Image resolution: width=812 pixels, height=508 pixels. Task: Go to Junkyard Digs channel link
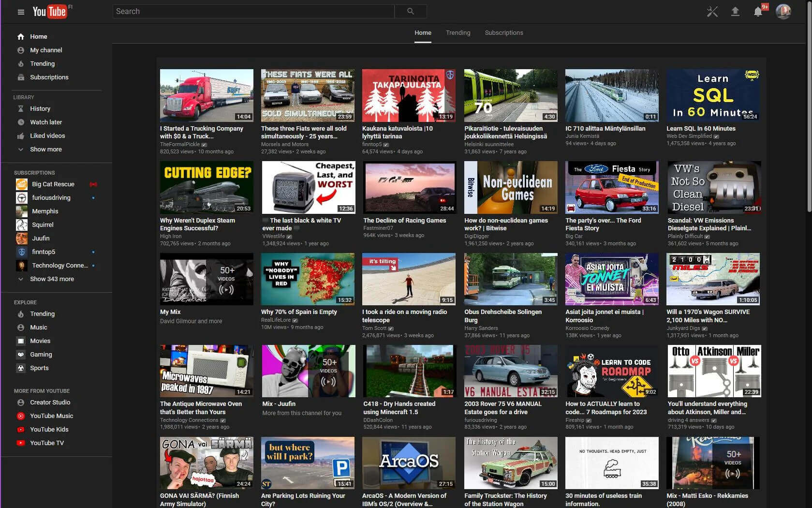click(x=683, y=328)
